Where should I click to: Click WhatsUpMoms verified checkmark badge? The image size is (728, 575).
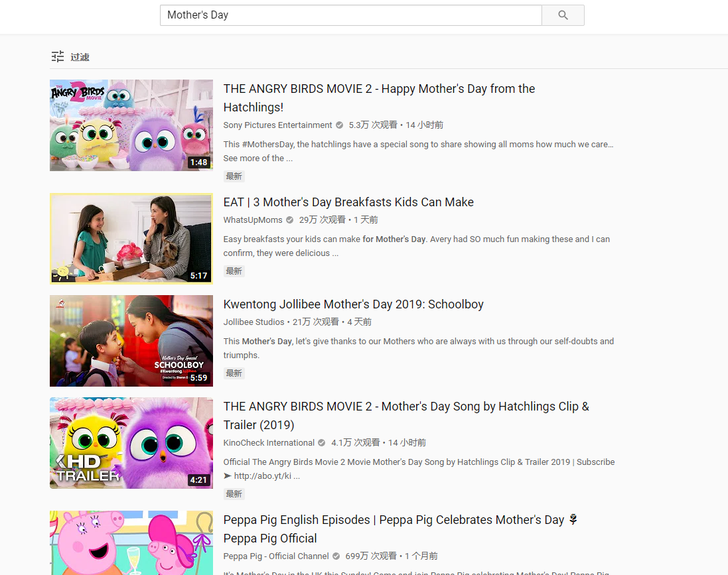tap(290, 220)
